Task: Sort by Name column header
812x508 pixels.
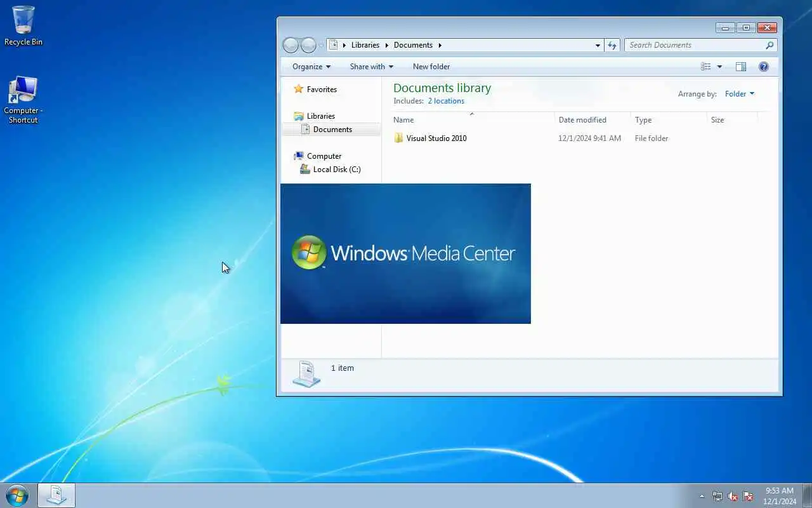Action: coord(473,120)
